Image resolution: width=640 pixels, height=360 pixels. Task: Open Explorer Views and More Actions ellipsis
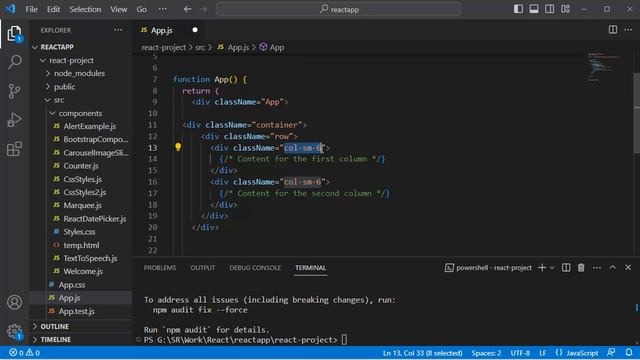[x=118, y=30]
